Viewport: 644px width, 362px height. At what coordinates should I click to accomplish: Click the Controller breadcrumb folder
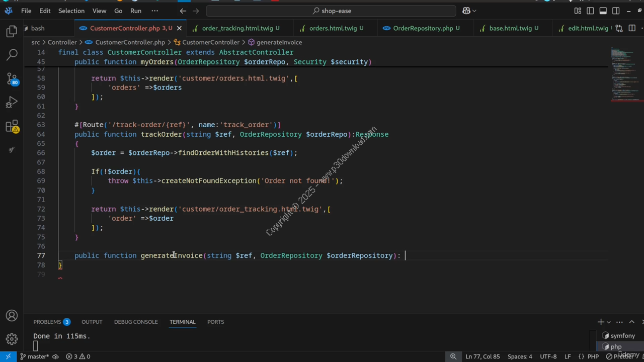(x=62, y=42)
